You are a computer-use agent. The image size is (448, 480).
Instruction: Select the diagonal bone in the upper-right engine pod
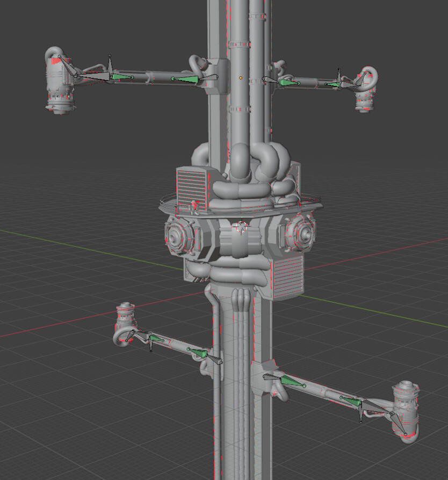point(360,79)
